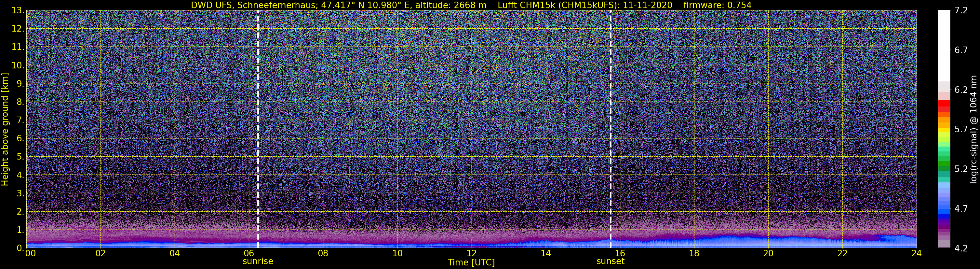Click the colorbar tick value 5.2
Image resolution: width=980 pixels, height=269 pixels.
click(961, 169)
